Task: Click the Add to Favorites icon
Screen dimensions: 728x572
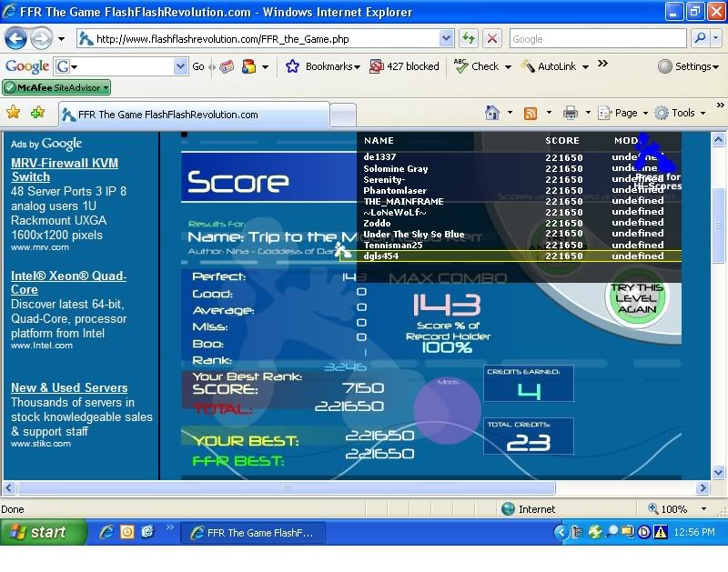Action: tap(37, 113)
